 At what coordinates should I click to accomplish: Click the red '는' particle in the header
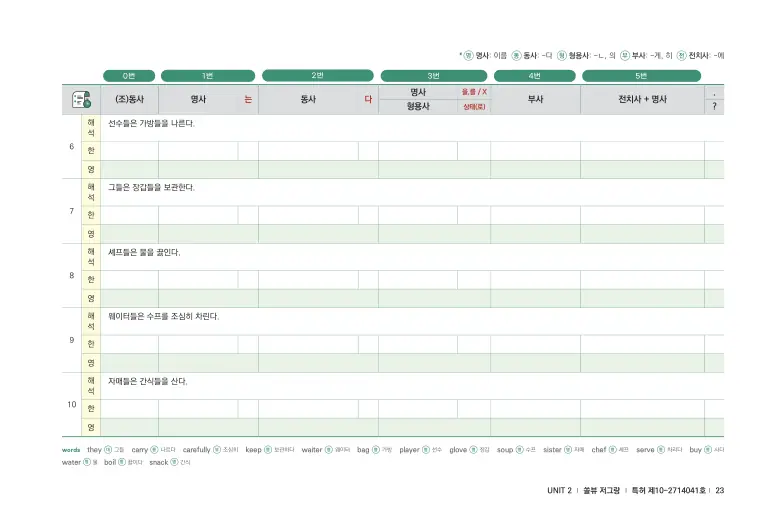[248, 99]
